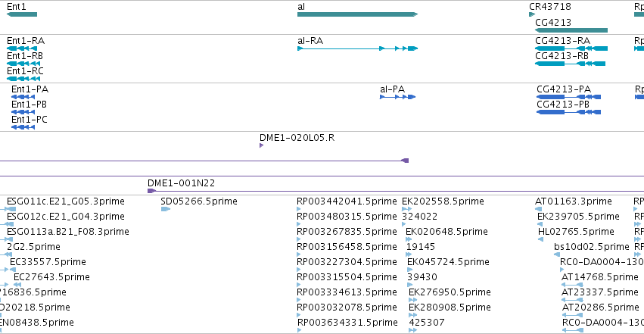Click the AT01163.3prime feature label
This screenshot has height=334, width=644.
(573, 201)
